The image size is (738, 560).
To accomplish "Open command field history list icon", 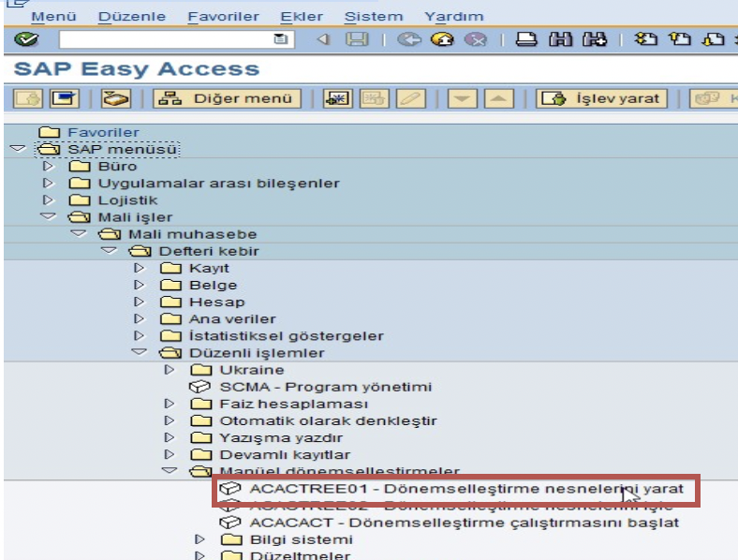I will coord(281,39).
